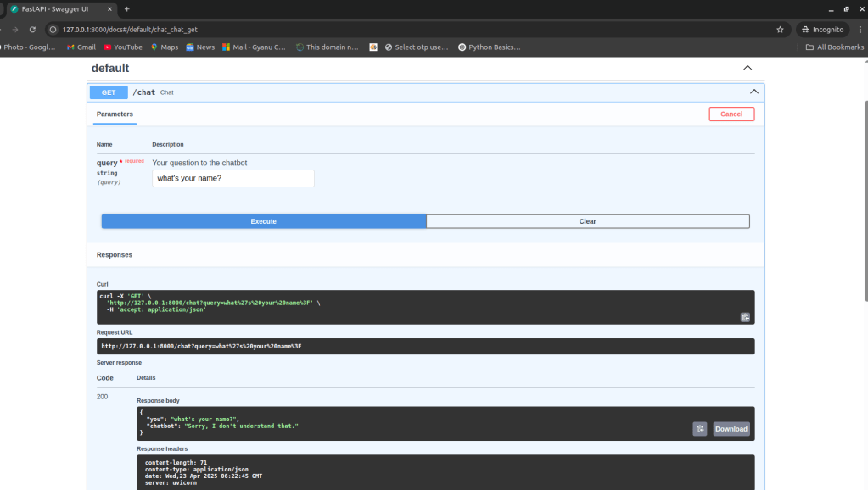
Task: Open the YouTube bookmark
Action: click(x=122, y=47)
